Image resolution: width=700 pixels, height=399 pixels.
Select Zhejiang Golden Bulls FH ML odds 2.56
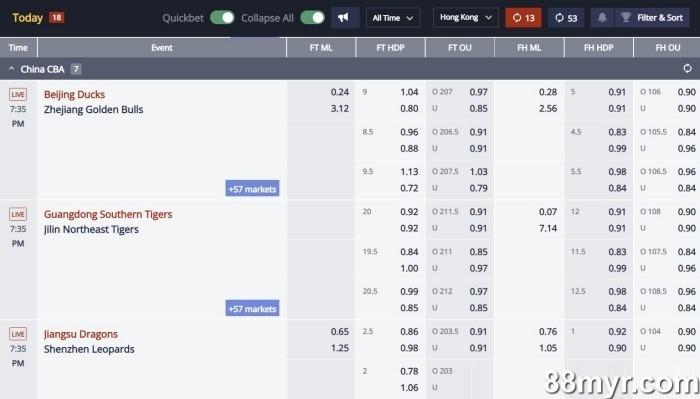tap(548, 108)
